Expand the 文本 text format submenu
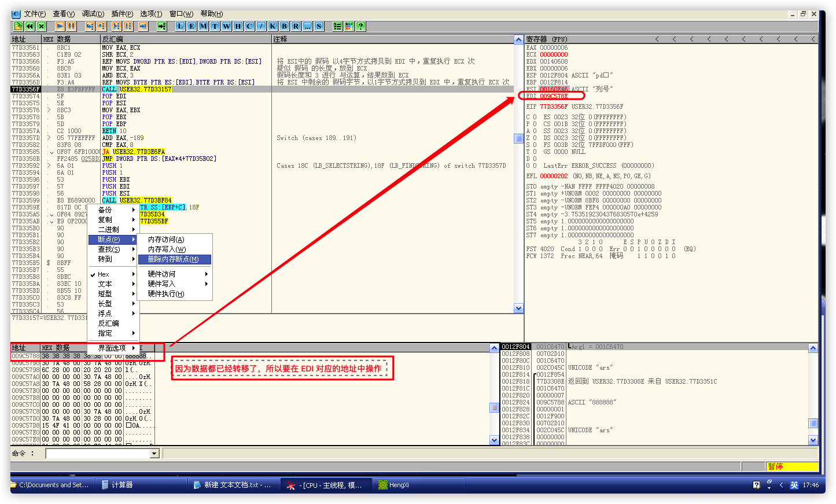The image size is (836, 504). [105, 284]
